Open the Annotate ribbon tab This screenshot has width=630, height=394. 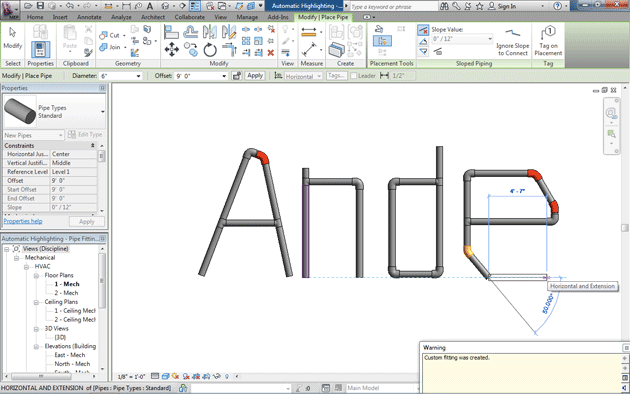point(89,17)
